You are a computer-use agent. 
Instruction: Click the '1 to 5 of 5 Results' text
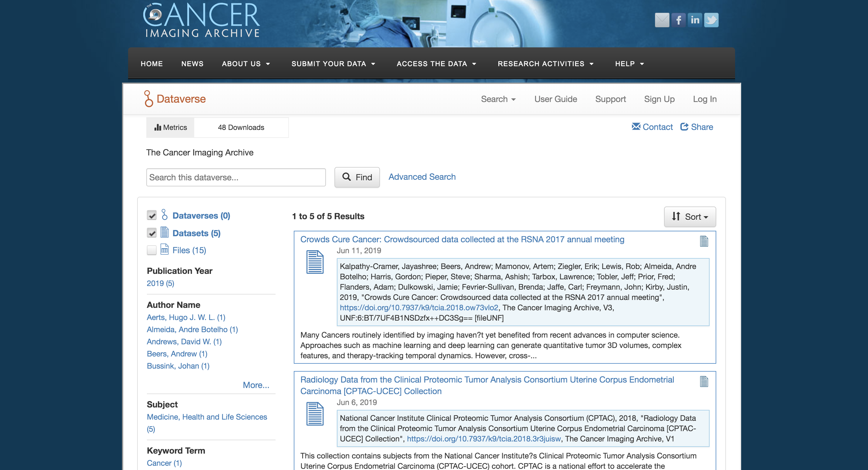pyautogui.click(x=328, y=216)
